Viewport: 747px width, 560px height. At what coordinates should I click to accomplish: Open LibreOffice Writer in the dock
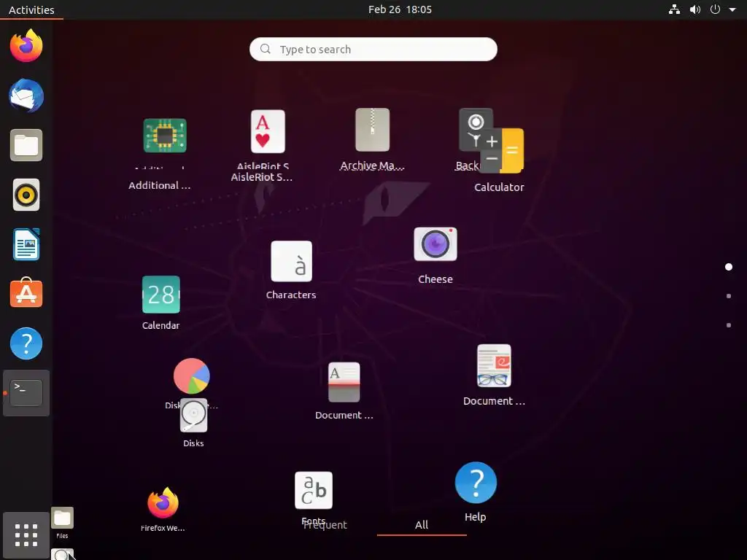26,244
